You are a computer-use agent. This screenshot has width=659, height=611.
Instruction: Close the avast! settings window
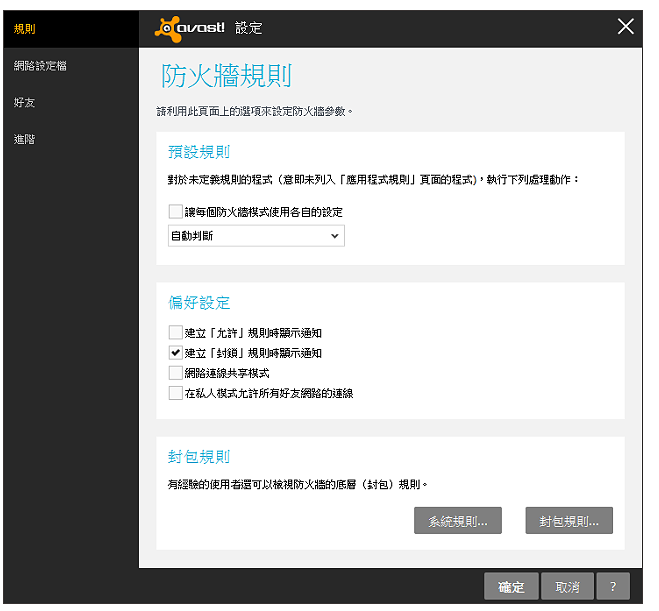point(625,26)
